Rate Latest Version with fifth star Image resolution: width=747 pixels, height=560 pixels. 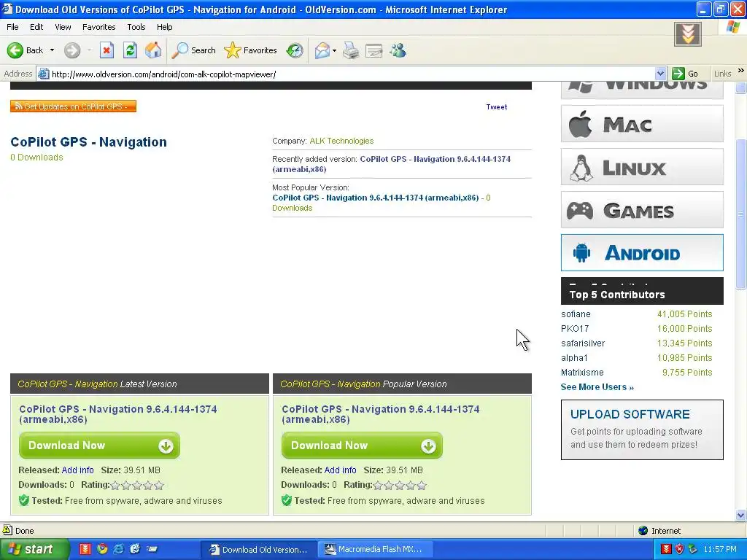159,486
